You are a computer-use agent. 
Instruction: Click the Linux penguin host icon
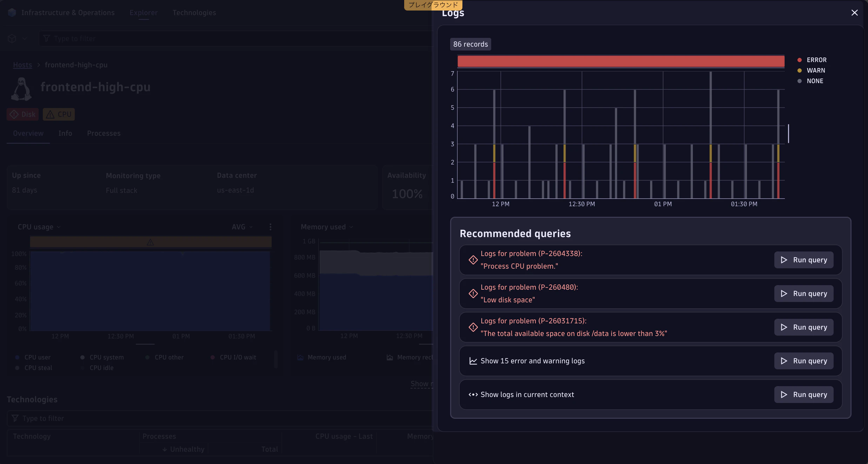pyautogui.click(x=21, y=89)
